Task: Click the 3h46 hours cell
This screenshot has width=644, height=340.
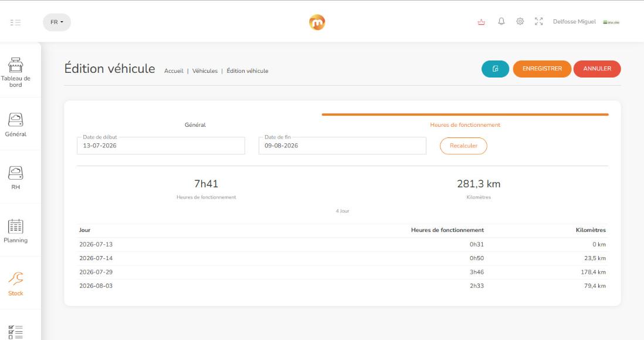Action: click(477, 272)
